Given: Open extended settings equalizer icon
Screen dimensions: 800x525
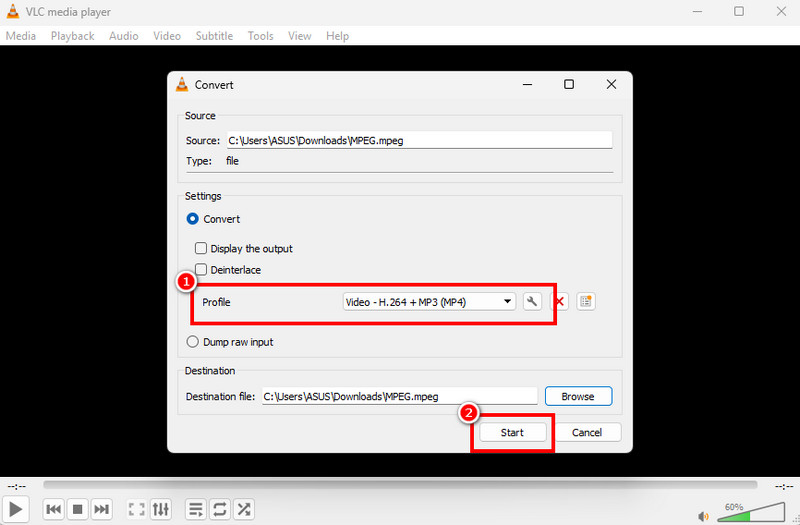Looking at the screenshot, I should tap(161, 509).
